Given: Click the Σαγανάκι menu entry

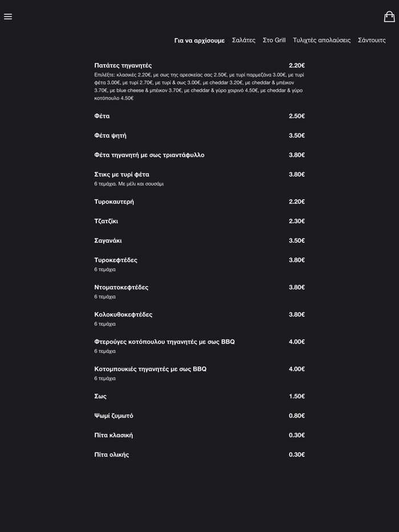Looking at the screenshot, I should pyautogui.click(x=108, y=240).
